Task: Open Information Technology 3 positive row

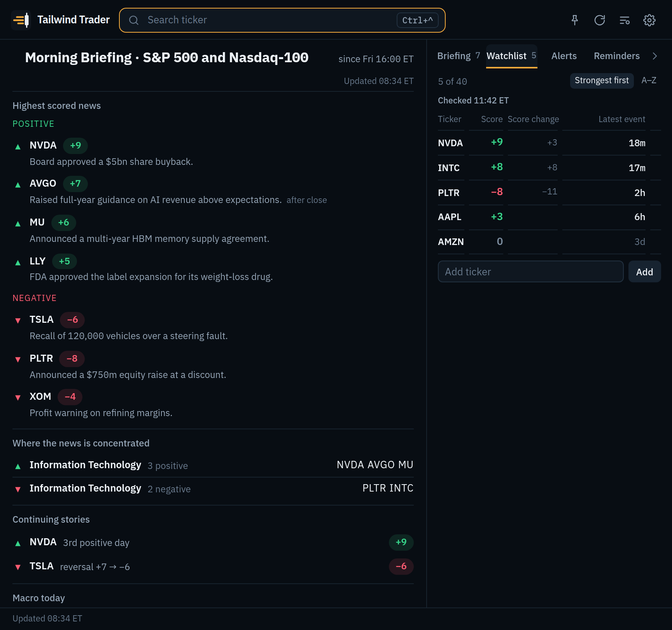Action: [213, 465]
